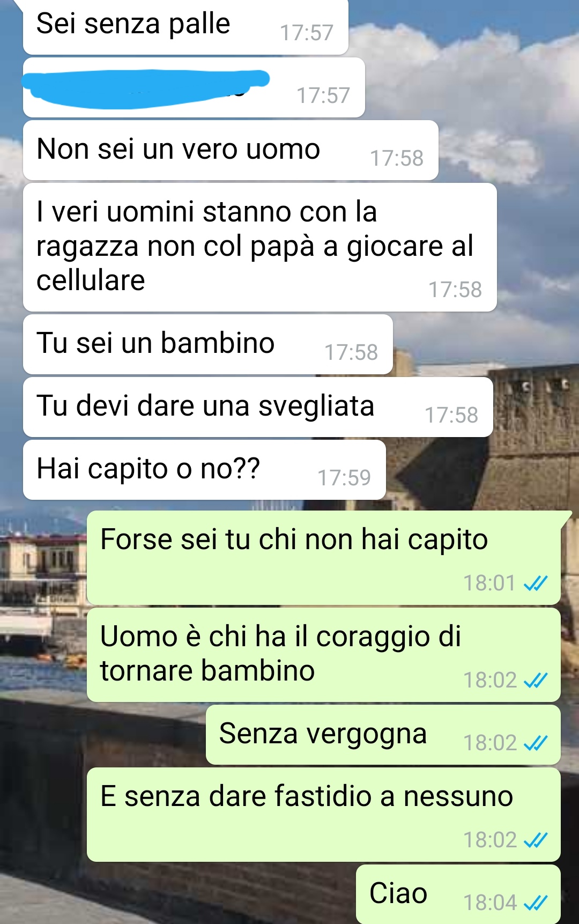Viewport: 579px width, 924px height.
Task: Select the 'Ciao' message bubble
Action: 458,894
